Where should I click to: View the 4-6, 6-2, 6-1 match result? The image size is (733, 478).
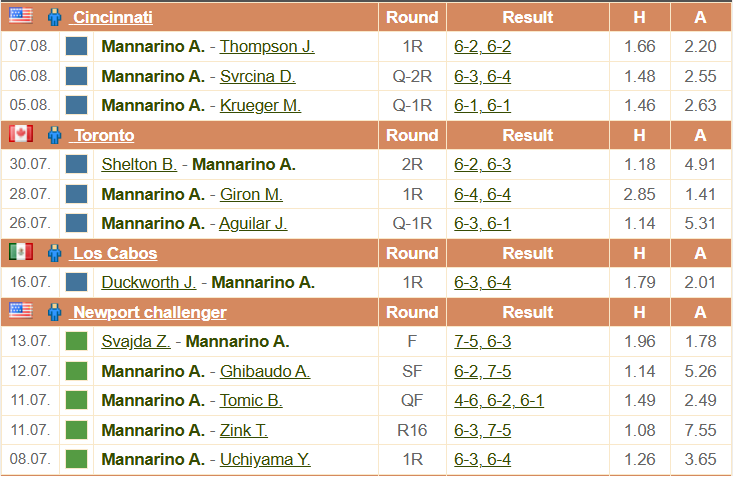[499, 400]
